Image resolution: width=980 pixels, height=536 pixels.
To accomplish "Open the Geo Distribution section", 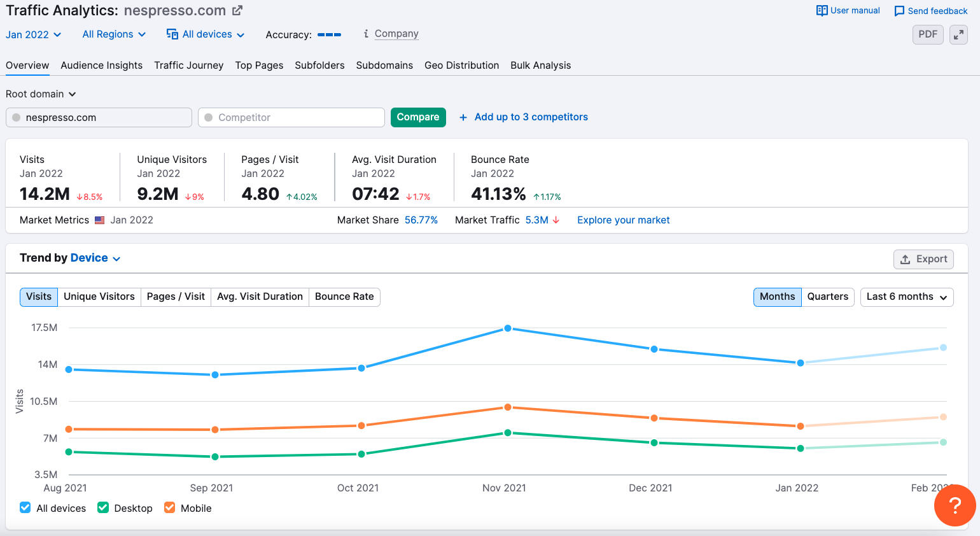I will [x=461, y=66].
